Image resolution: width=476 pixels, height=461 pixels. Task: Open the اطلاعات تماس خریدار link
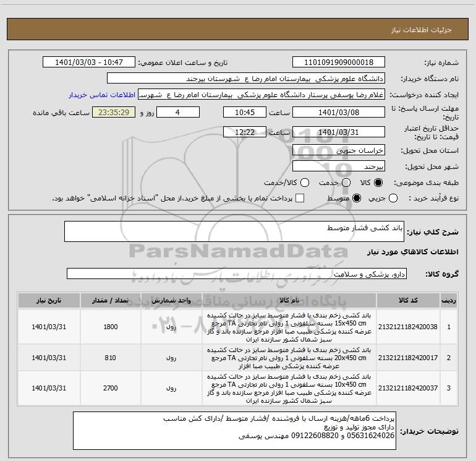point(102,95)
